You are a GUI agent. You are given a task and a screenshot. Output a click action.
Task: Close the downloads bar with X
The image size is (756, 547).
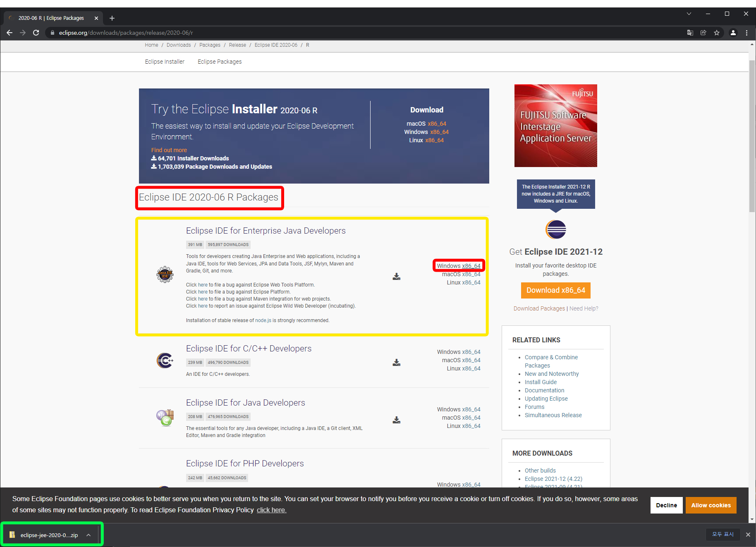(748, 535)
